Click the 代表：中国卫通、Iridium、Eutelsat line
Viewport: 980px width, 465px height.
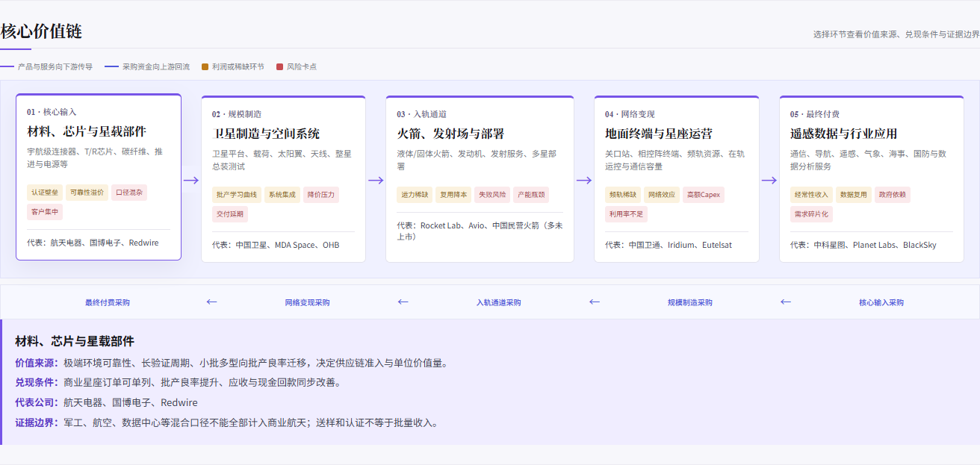tap(669, 245)
